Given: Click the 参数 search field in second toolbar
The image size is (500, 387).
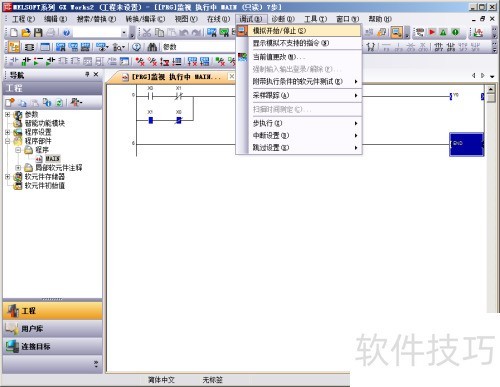Looking at the screenshot, I should tap(198, 47).
